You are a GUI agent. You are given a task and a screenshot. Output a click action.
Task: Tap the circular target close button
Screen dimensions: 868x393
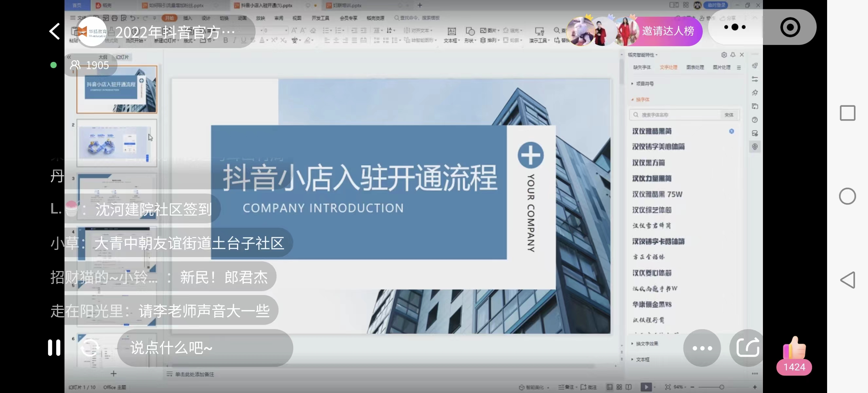[790, 27]
